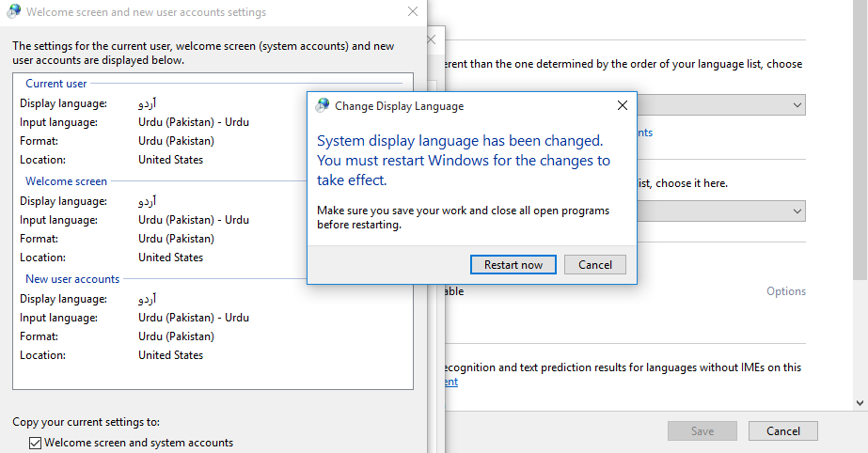Click Welcome screen Location United States

click(x=170, y=258)
